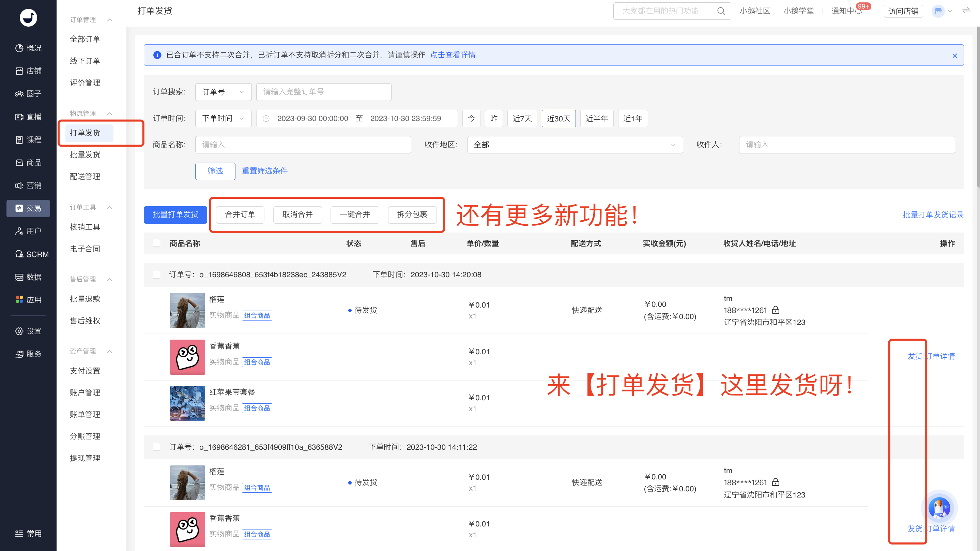Screen dimensions: 980x551
Task: Click the 合并订单 button
Action: (240, 215)
